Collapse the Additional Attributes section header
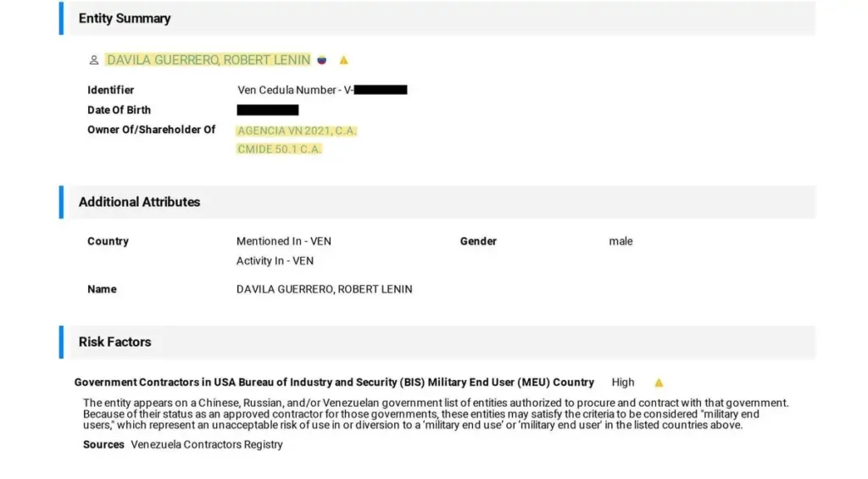Screen dimensions: 868x479 click(x=139, y=202)
